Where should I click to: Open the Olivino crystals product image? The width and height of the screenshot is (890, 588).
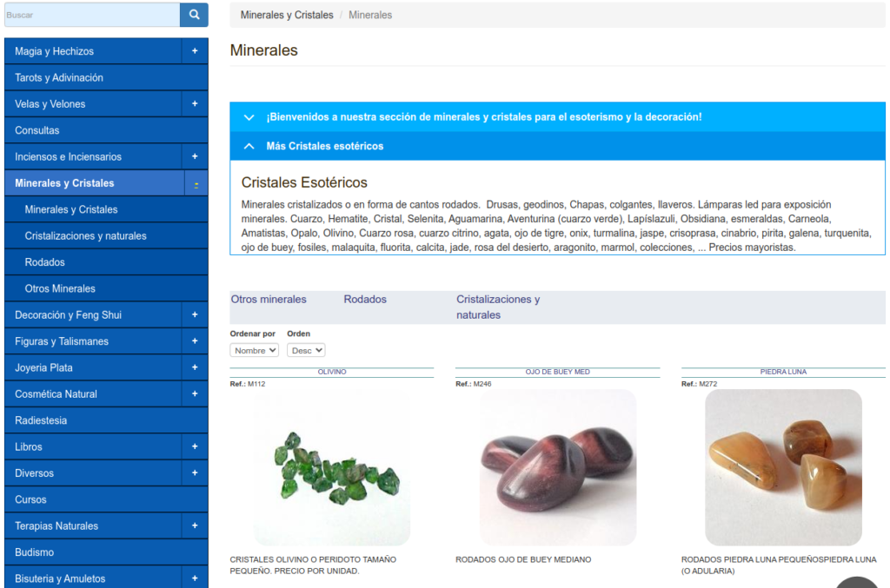(332, 467)
